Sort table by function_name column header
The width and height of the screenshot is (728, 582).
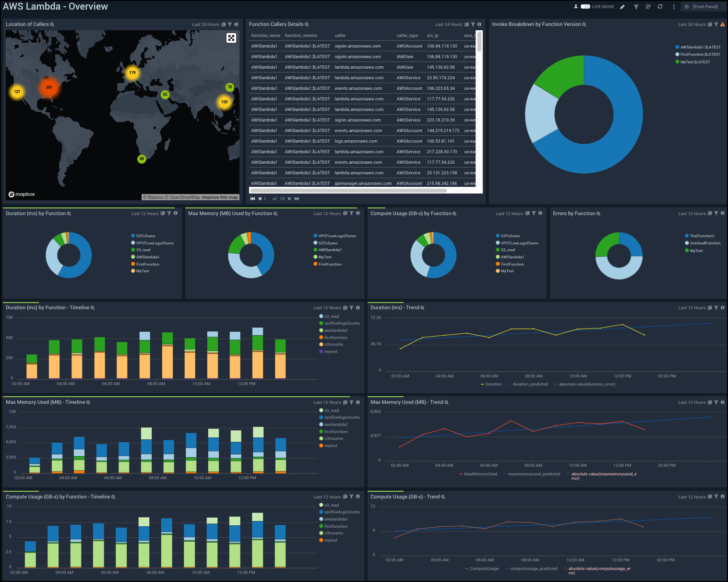pos(265,36)
